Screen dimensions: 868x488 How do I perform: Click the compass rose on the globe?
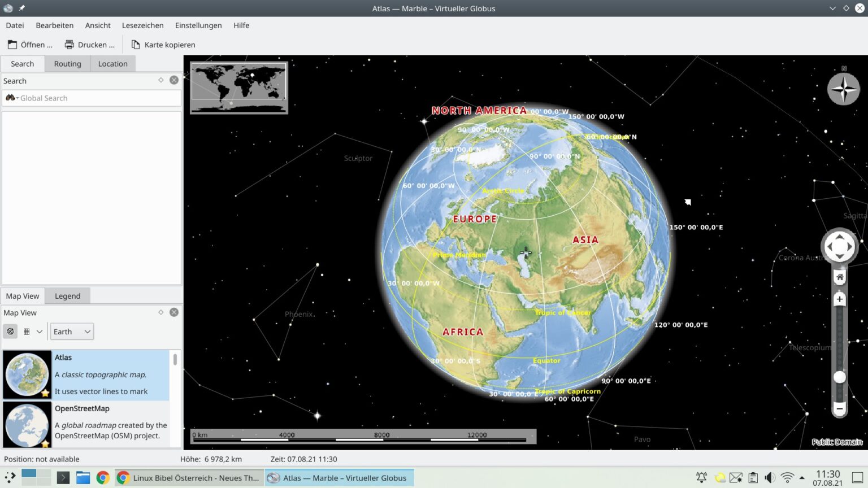(x=843, y=89)
